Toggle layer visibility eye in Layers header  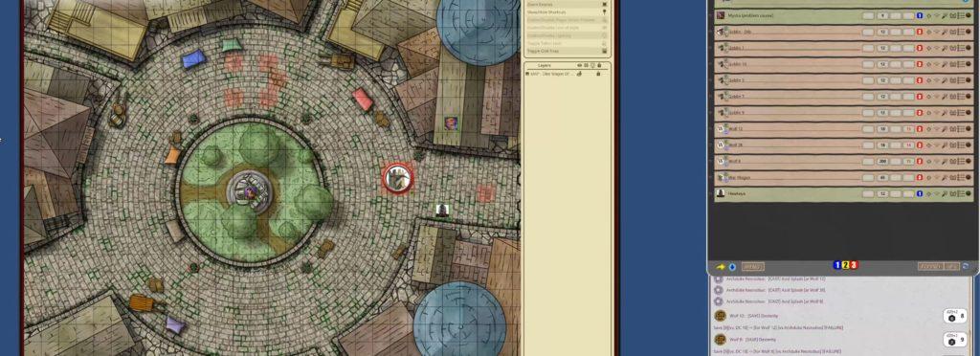(579, 65)
